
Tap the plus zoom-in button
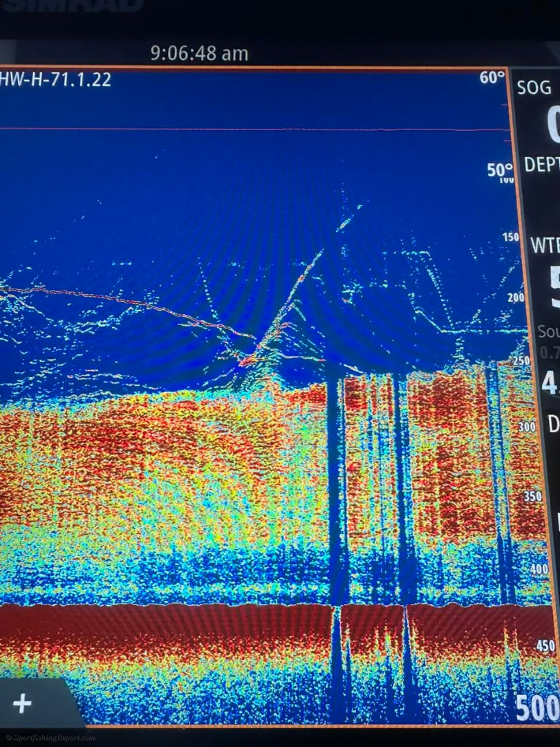[22, 703]
